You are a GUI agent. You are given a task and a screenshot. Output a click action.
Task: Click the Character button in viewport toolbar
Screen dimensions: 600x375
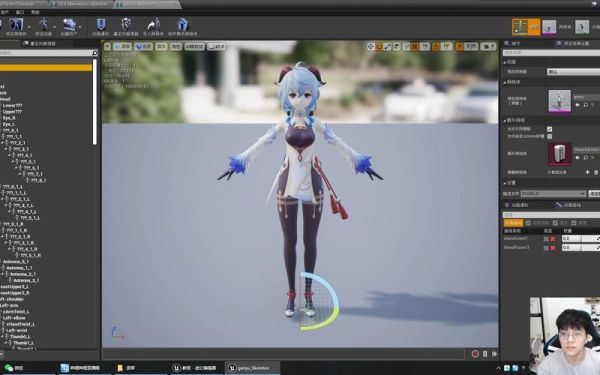pos(175,46)
